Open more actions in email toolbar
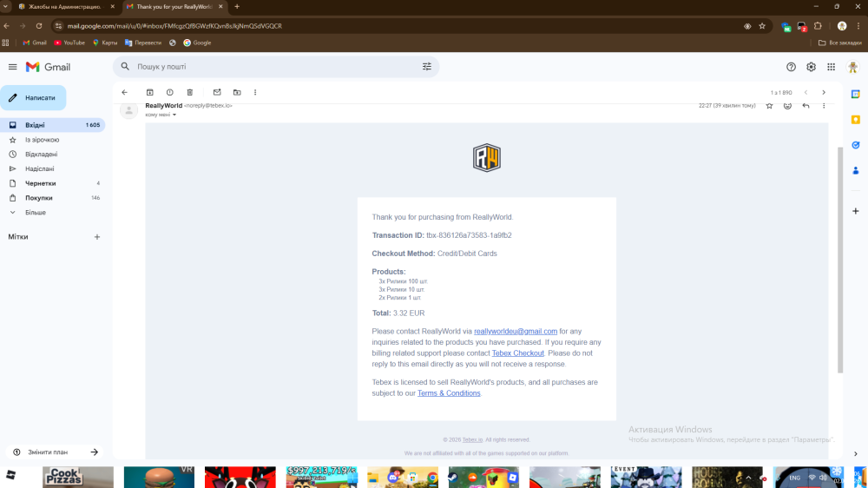This screenshot has width=868, height=488. point(255,93)
